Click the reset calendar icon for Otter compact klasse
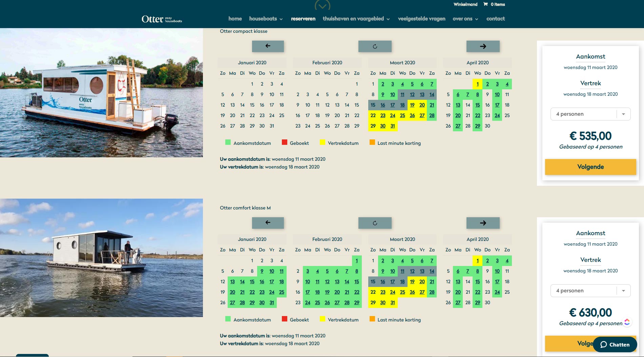The height and width of the screenshot is (357, 644). [375, 46]
